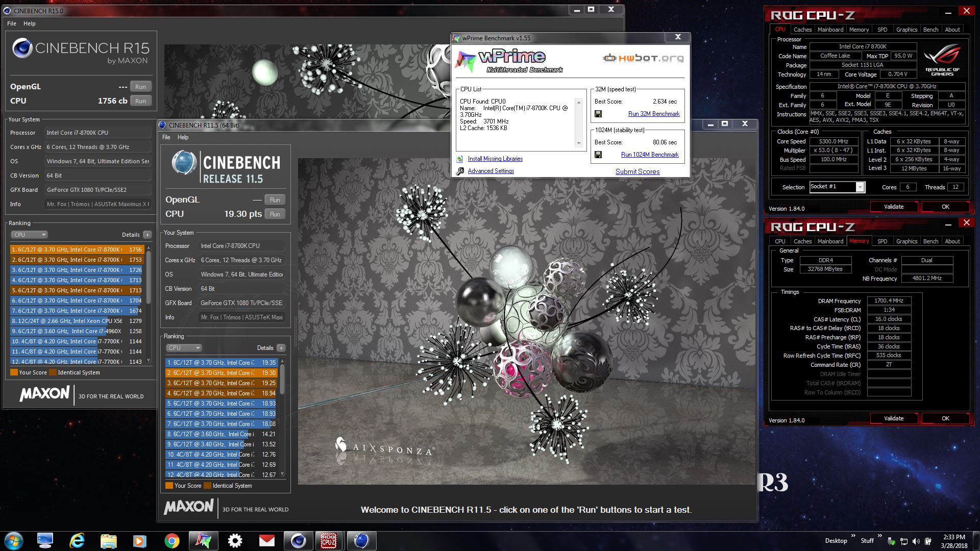
Task: Run the OpenGL test in Cinebench R15
Action: pyautogui.click(x=141, y=87)
